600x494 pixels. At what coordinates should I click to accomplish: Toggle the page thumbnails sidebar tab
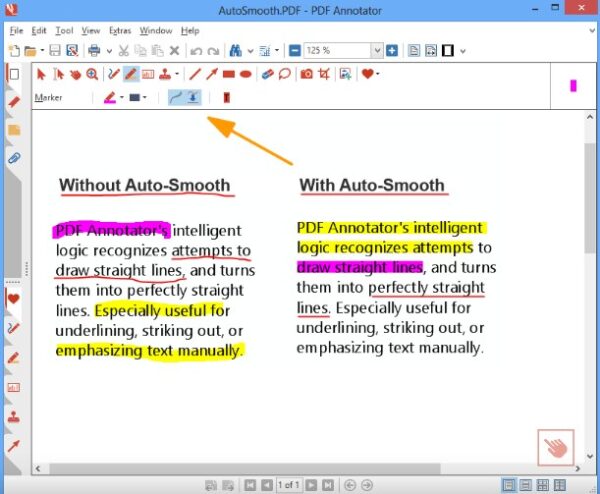pos(14,74)
